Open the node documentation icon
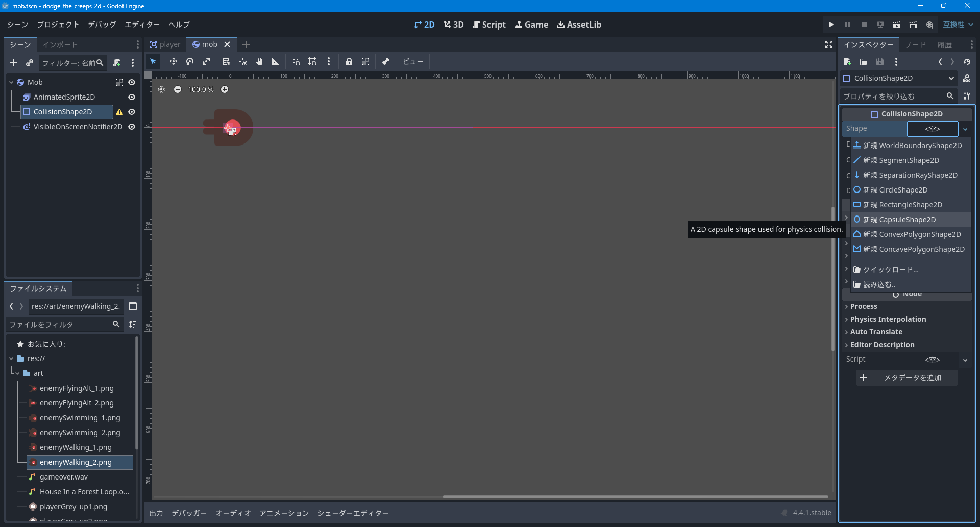The image size is (980, 527). point(967,78)
